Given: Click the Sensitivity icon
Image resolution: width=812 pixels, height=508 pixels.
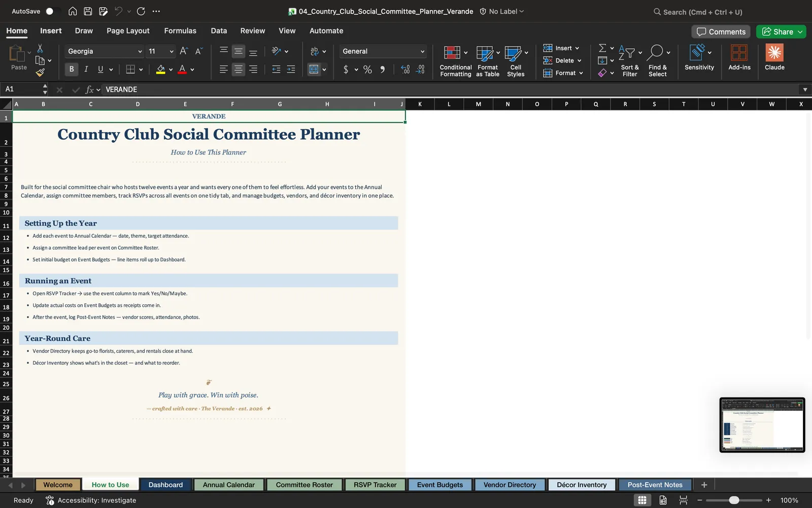Looking at the screenshot, I should click(x=697, y=52).
